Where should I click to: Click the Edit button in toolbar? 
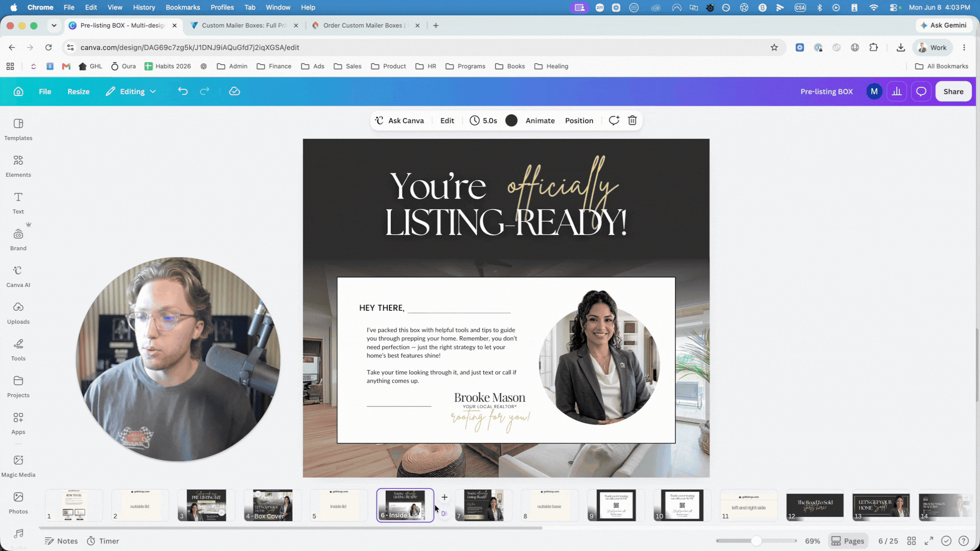click(x=447, y=120)
